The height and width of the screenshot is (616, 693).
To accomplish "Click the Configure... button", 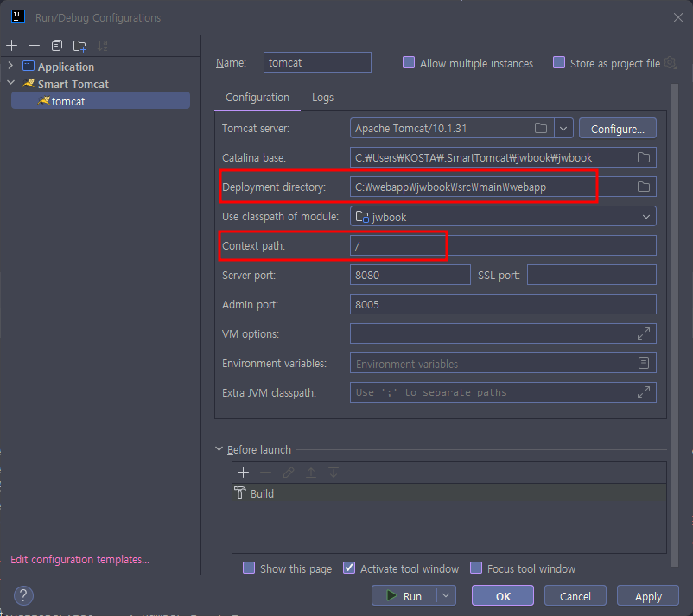I will 618,128.
